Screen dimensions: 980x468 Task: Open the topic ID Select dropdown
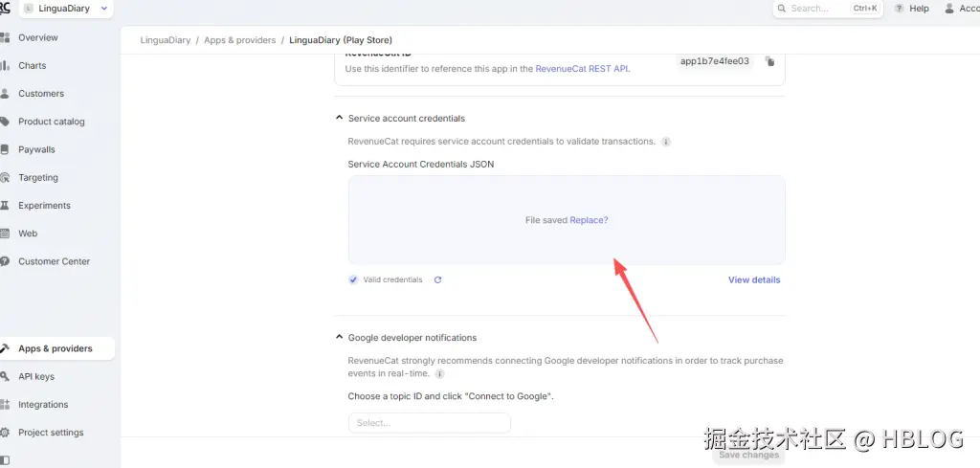tap(430, 423)
